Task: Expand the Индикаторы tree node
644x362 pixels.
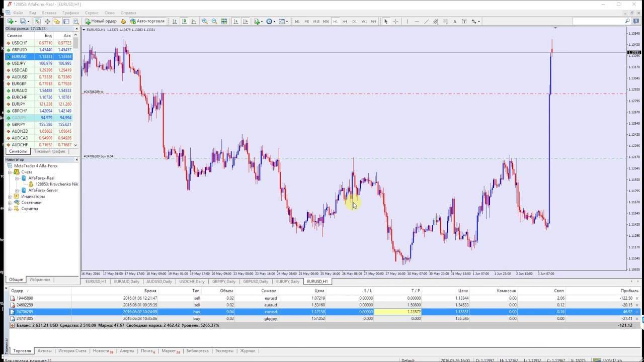Action: 10,197
